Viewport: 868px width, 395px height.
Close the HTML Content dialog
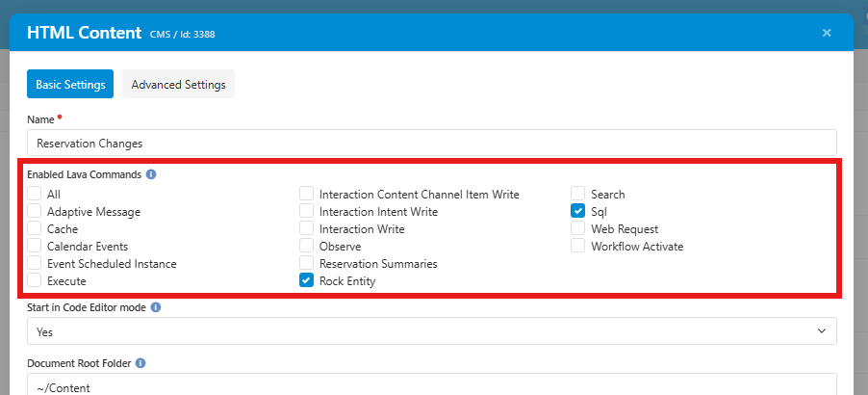point(826,33)
